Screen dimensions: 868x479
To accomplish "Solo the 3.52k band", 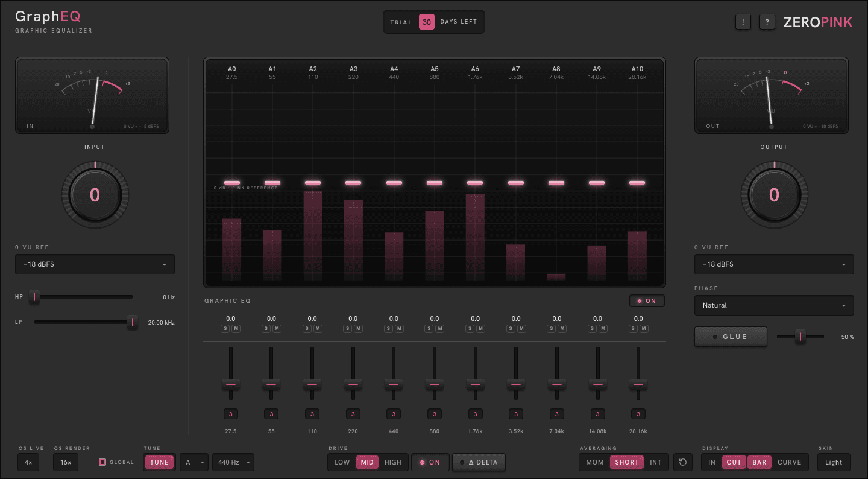I will point(511,329).
